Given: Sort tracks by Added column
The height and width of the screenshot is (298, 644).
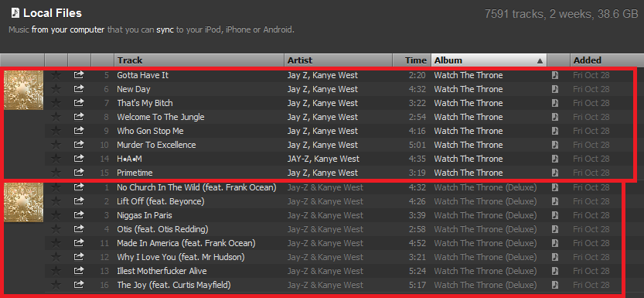Looking at the screenshot, I should [607, 60].
